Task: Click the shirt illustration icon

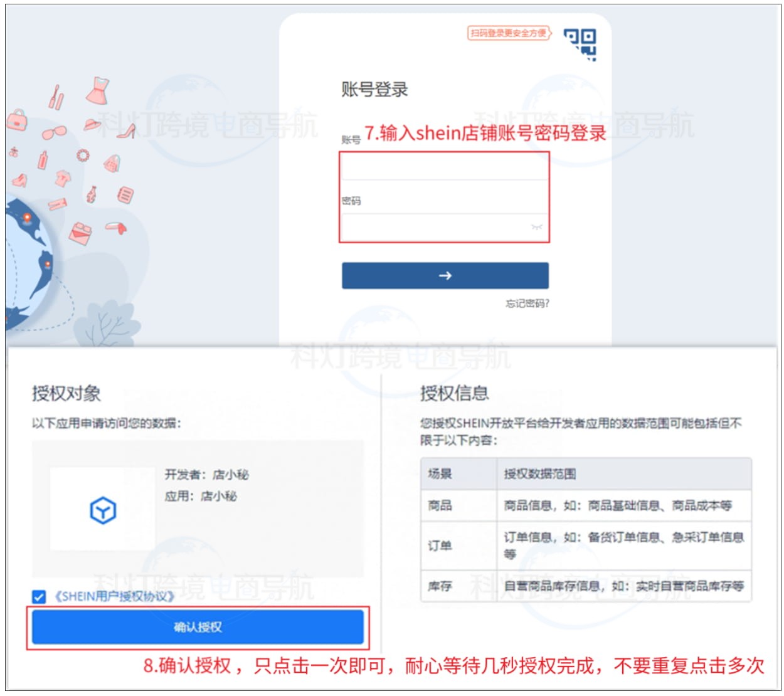Action: (62, 179)
